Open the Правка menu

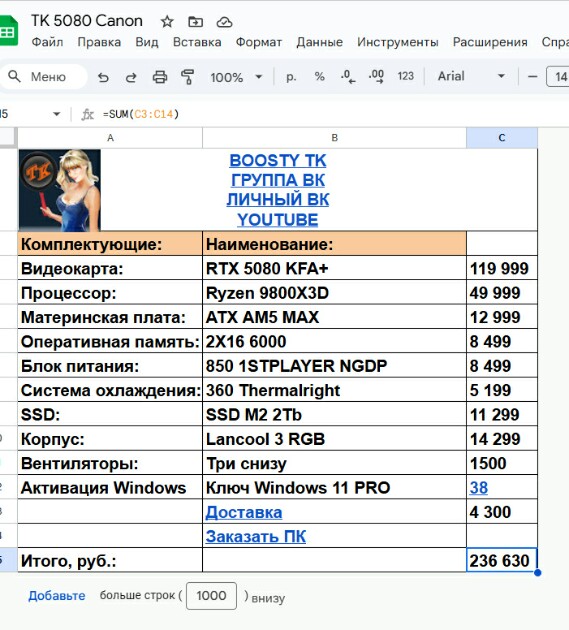pos(99,42)
